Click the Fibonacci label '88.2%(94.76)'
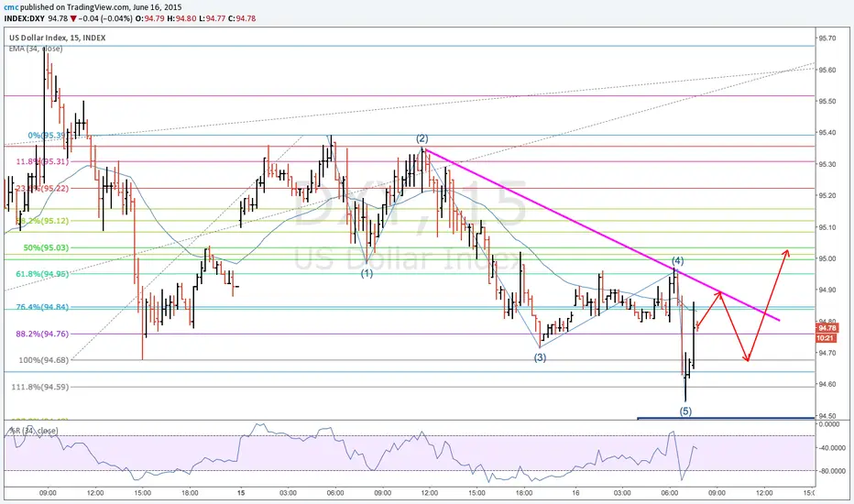Screen dimensions: 854x504 pyautogui.click(x=42, y=334)
